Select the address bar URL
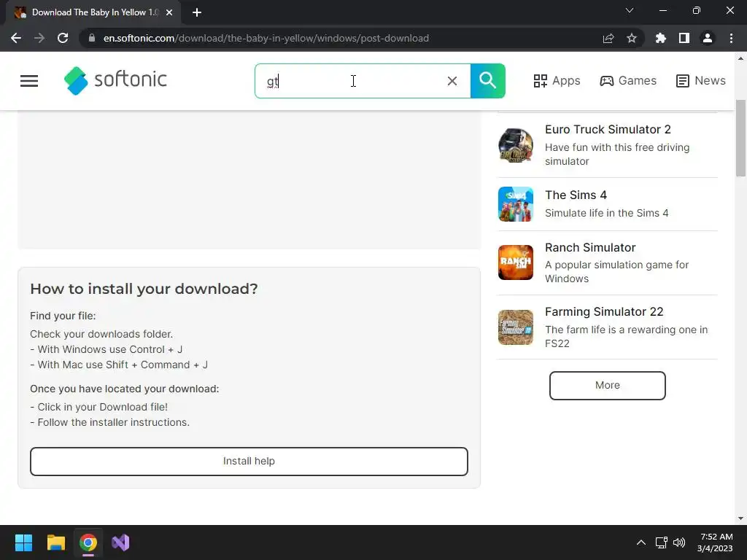747x560 pixels. (266, 38)
